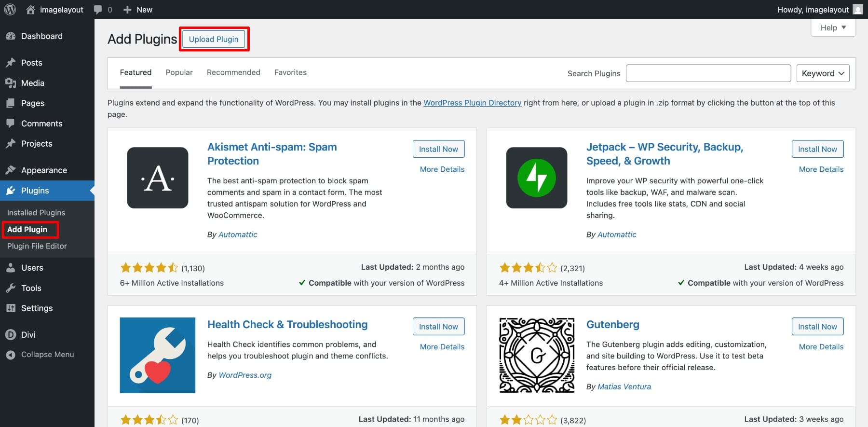Click the Akismet plugin logo
This screenshot has width=868, height=427.
(158, 178)
